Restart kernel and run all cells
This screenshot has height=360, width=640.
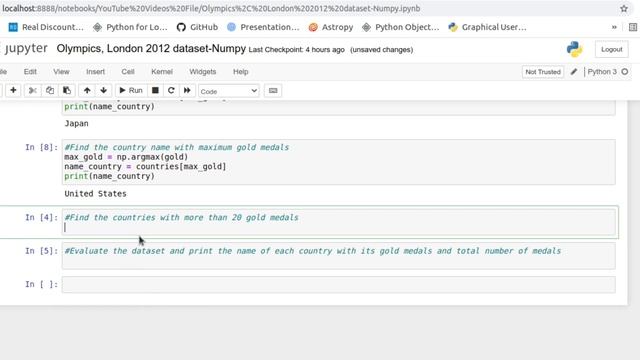tap(187, 91)
